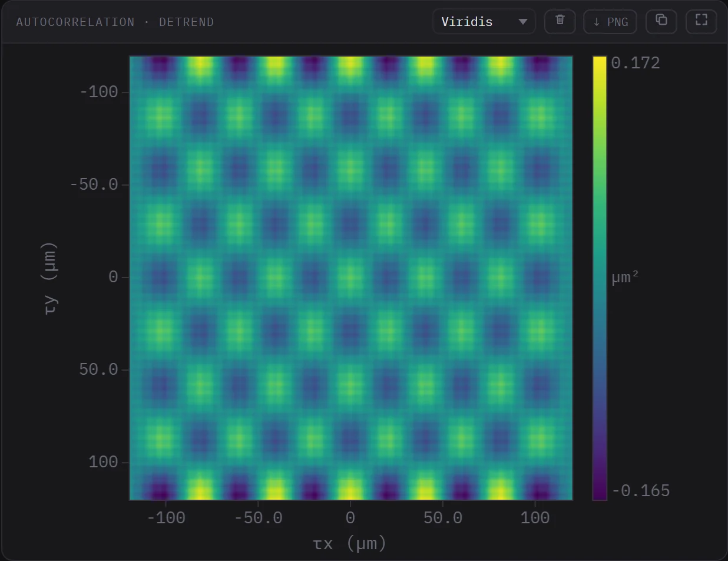This screenshot has width=728, height=561.
Task: Click the Viridis colorbar scale
Action: (599, 278)
